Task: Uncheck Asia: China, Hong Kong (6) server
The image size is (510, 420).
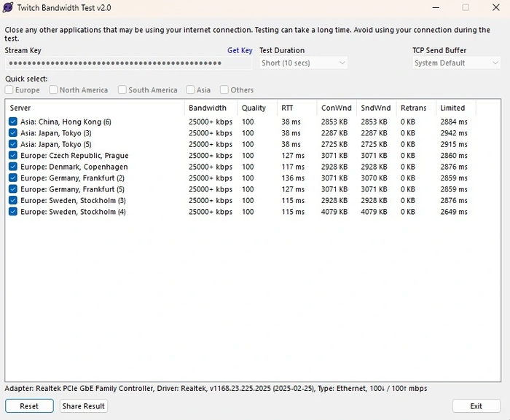Action: tap(13, 122)
